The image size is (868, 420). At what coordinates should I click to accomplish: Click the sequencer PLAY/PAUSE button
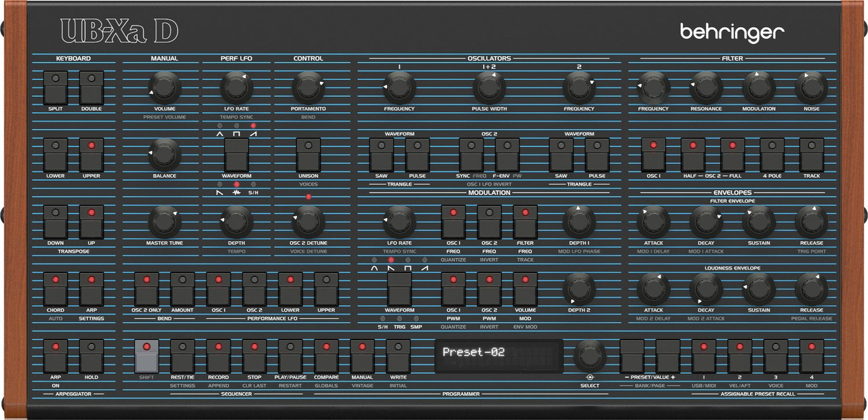[290, 356]
